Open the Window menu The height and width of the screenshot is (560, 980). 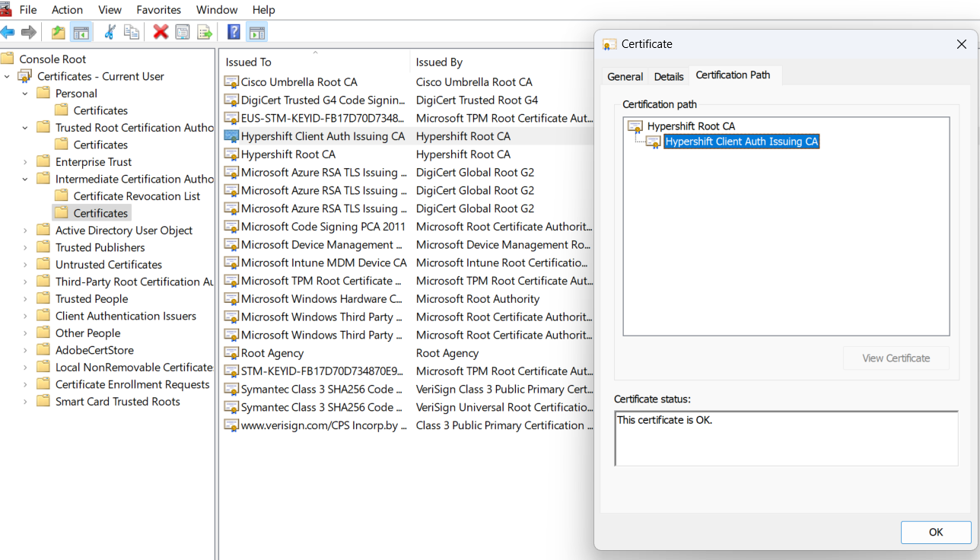(x=217, y=10)
